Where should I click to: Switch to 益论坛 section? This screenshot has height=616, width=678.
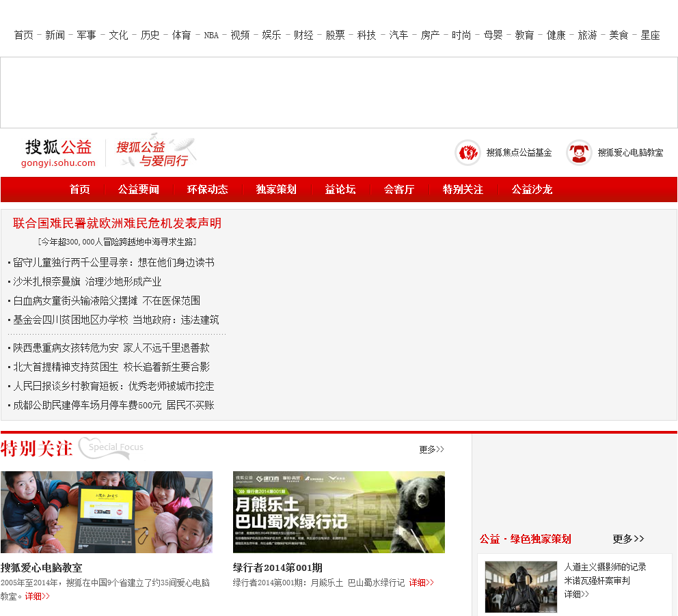pyautogui.click(x=340, y=189)
